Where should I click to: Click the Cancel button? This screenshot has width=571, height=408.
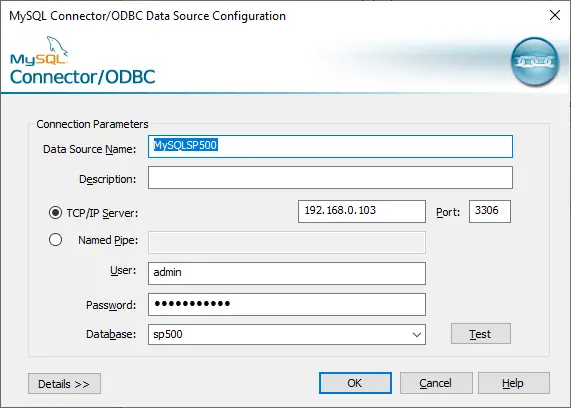[x=436, y=383]
